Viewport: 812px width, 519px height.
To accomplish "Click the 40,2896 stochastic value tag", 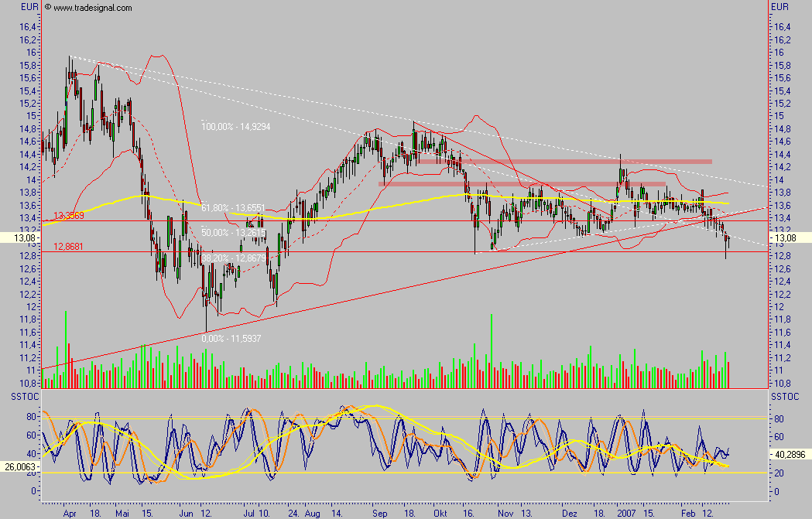I will pos(790,455).
